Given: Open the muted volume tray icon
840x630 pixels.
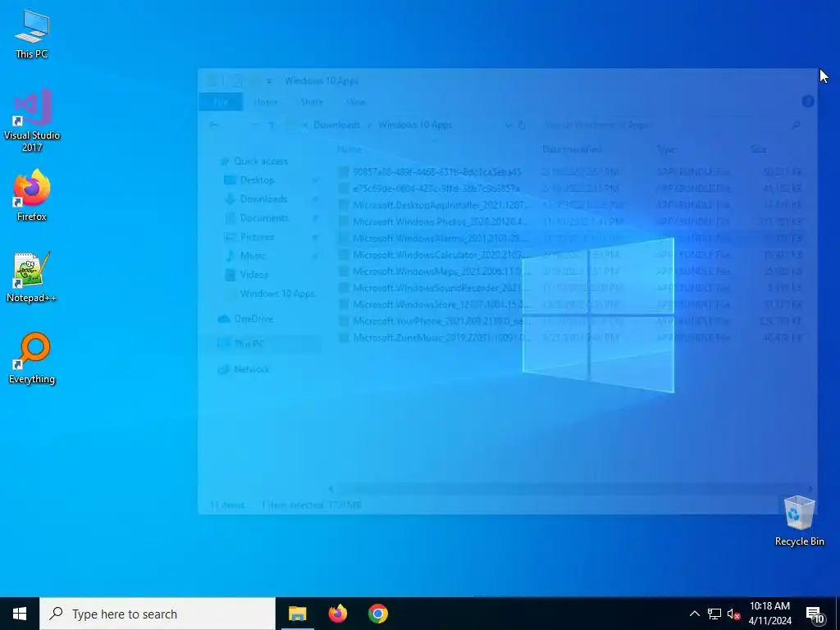Looking at the screenshot, I should point(734,614).
